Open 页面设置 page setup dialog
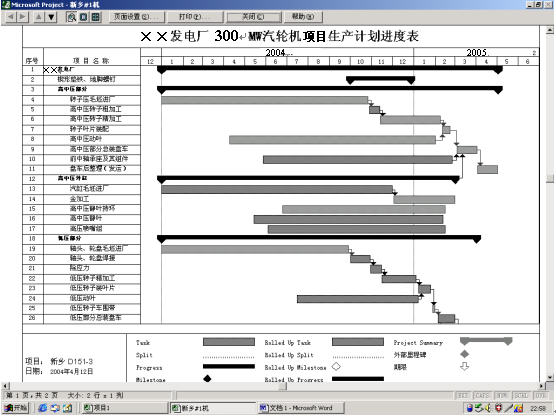Image resolution: width=556 pixels, height=417 pixels. click(137, 17)
